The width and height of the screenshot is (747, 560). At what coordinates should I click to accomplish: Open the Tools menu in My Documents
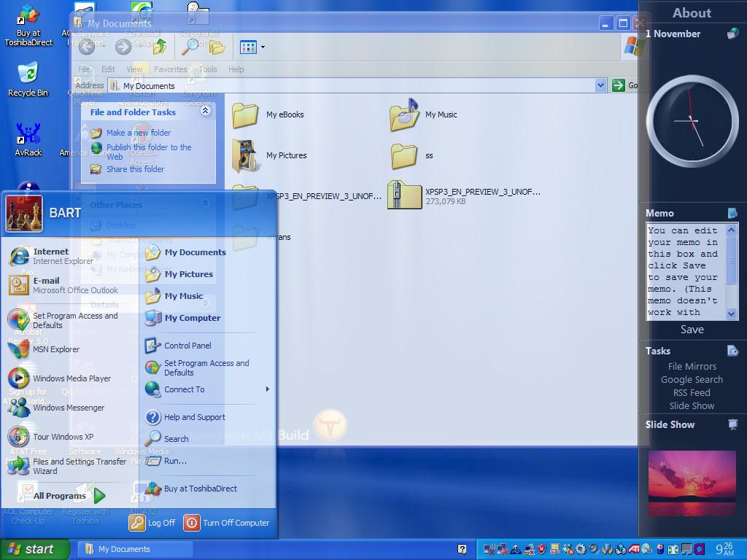pyautogui.click(x=208, y=69)
